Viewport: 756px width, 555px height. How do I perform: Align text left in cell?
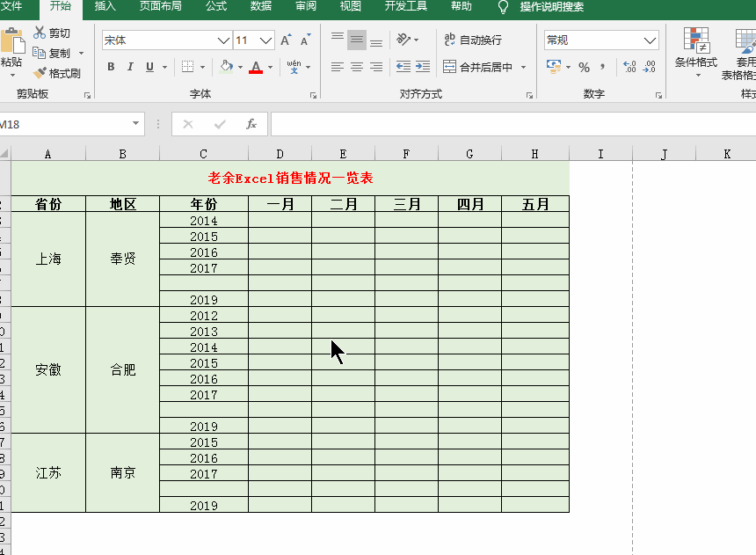click(x=338, y=67)
